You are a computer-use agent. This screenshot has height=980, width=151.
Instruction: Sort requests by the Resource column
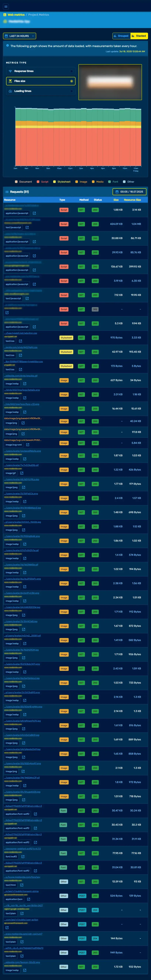click(x=10, y=200)
